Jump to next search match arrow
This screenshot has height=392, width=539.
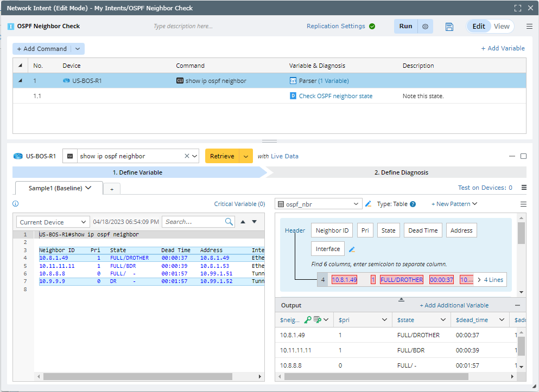[254, 222]
